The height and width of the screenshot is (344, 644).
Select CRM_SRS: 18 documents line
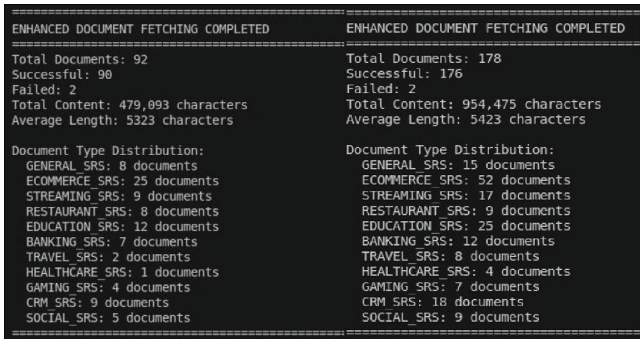pos(443,302)
